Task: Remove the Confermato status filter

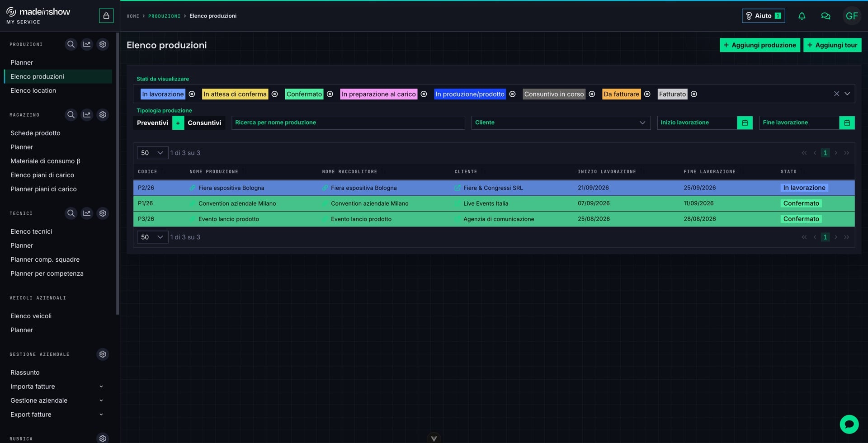Action: (330, 94)
